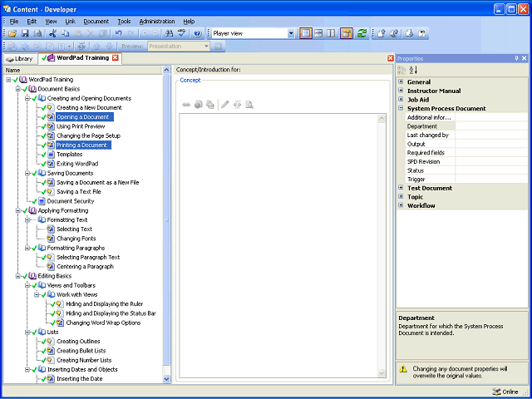532x399 pixels.
Task: Open the Document menu
Action: [96, 22]
